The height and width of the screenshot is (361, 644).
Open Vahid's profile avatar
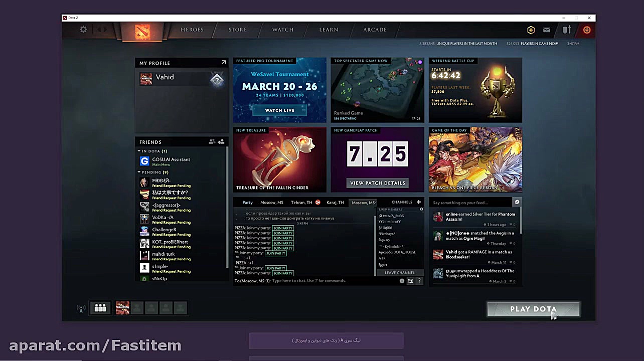(x=146, y=79)
